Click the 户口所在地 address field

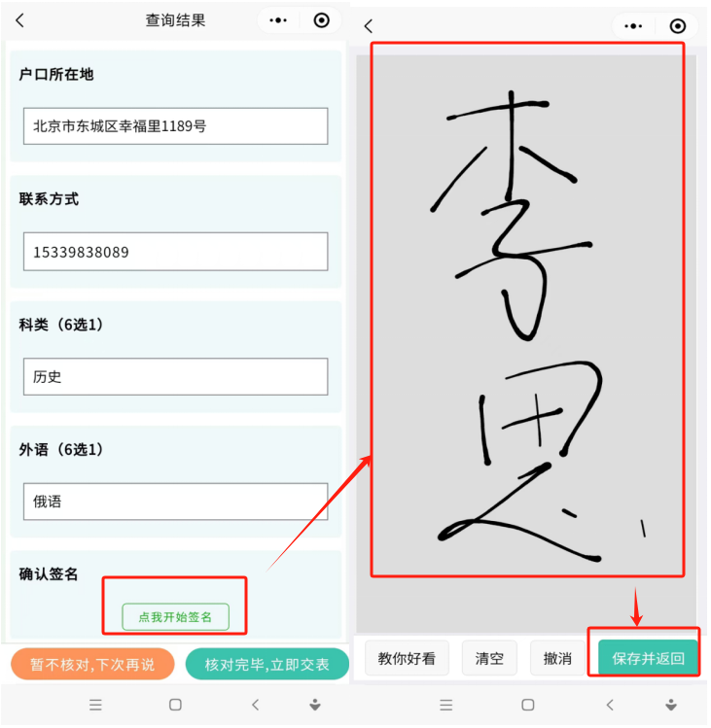tap(176, 126)
